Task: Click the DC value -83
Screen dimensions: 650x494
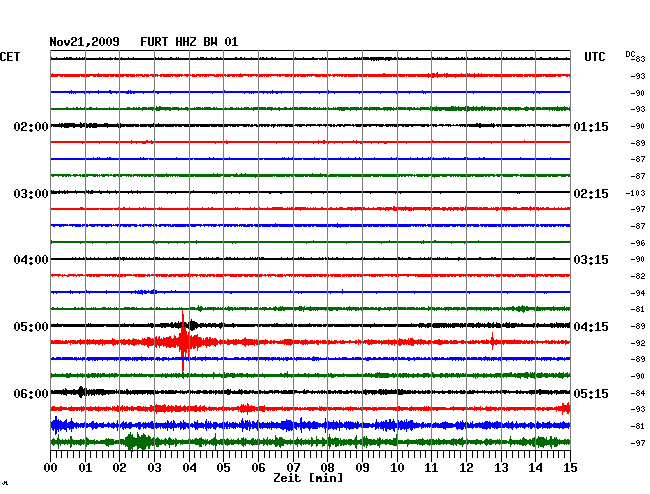Action: (x=640, y=59)
